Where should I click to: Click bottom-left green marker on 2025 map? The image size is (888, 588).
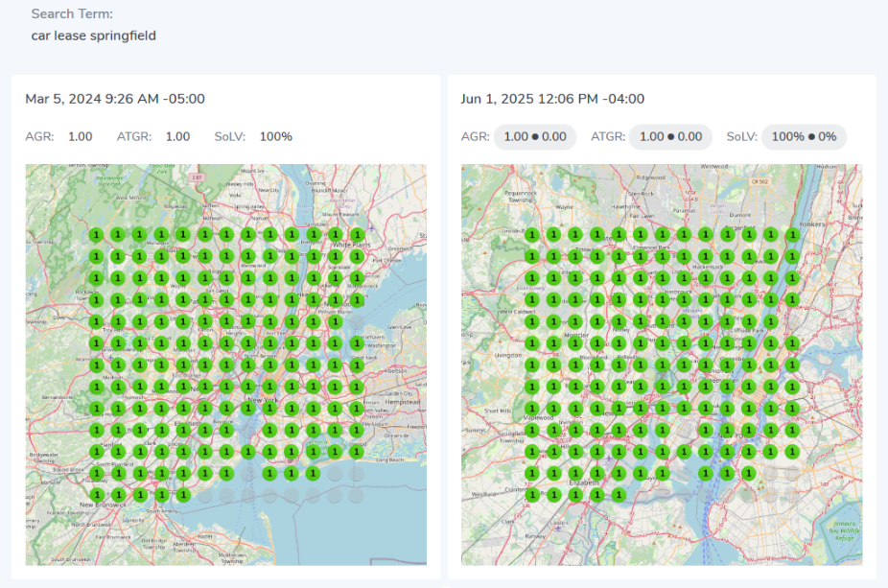point(531,495)
